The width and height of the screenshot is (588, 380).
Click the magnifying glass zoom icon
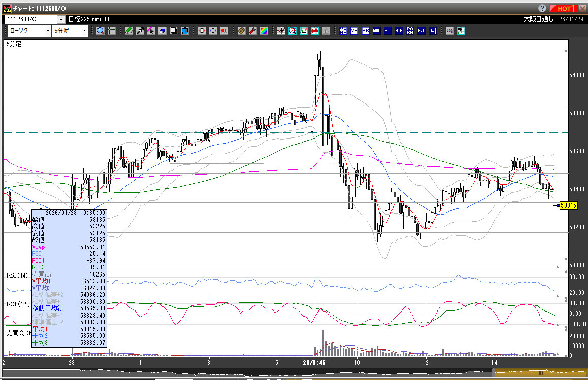[101, 31]
